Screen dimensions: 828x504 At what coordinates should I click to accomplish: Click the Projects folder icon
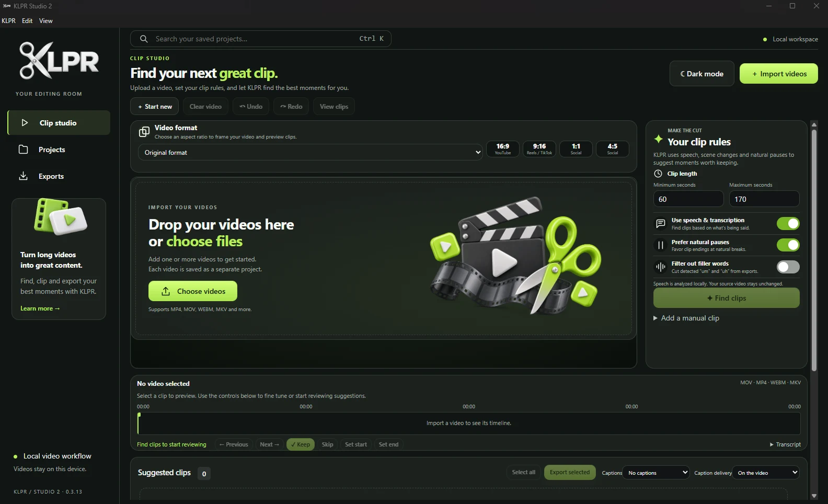pyautogui.click(x=24, y=150)
